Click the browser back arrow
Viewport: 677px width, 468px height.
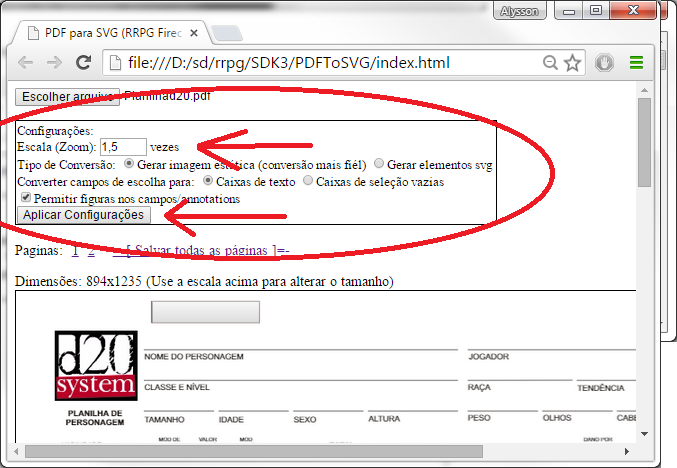coord(25,63)
